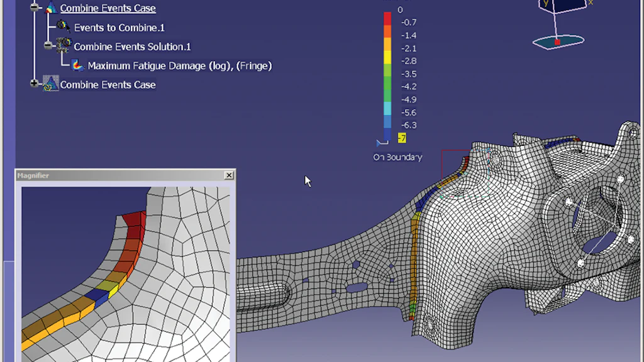644x362 pixels.
Task: Click the legend minimum threshold arrow marker
Action: tap(382, 143)
